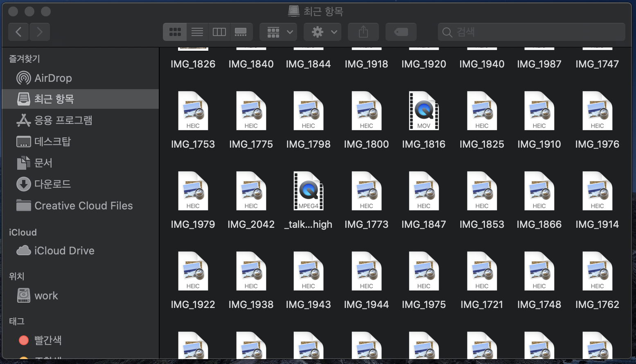Click the Share toolbar button
Image resolution: width=636 pixels, height=364 pixels.
click(363, 32)
